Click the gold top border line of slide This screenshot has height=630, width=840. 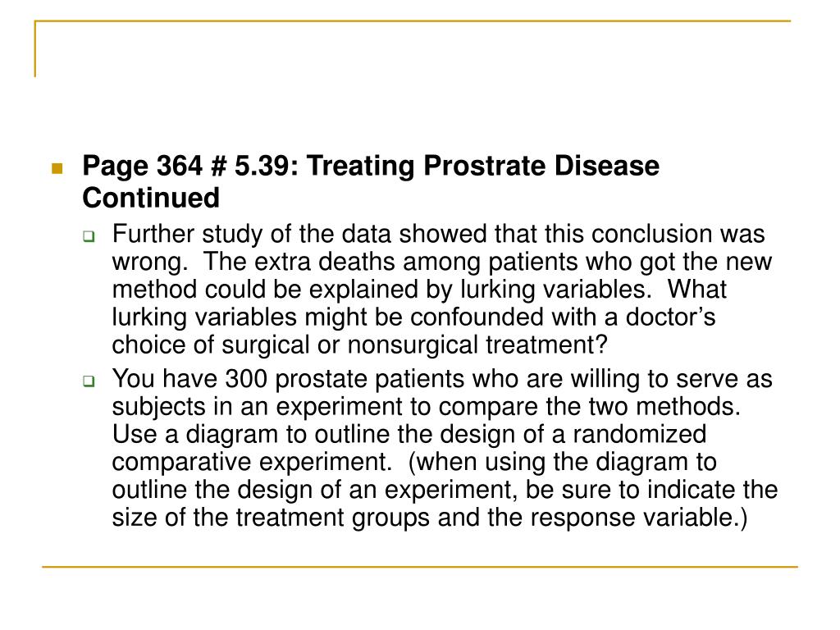[x=413, y=21]
